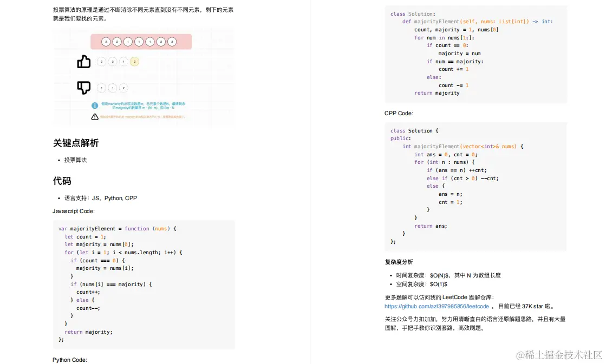
Task: Click the thumbs down icon in the diagram
Action: coord(84,88)
